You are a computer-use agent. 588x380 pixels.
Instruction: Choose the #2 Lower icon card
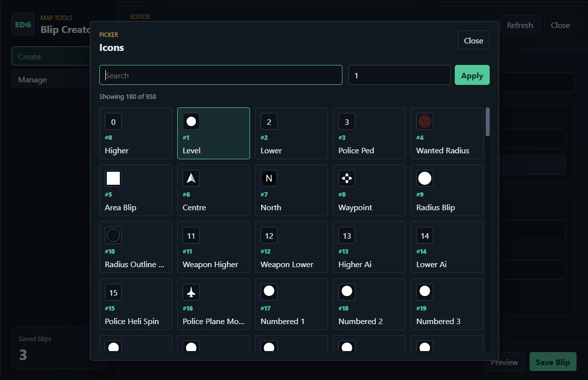tap(292, 133)
